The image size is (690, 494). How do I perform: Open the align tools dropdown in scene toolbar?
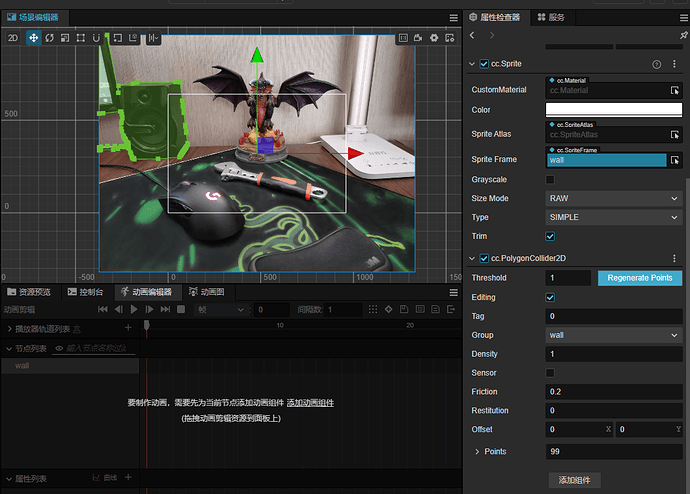153,38
